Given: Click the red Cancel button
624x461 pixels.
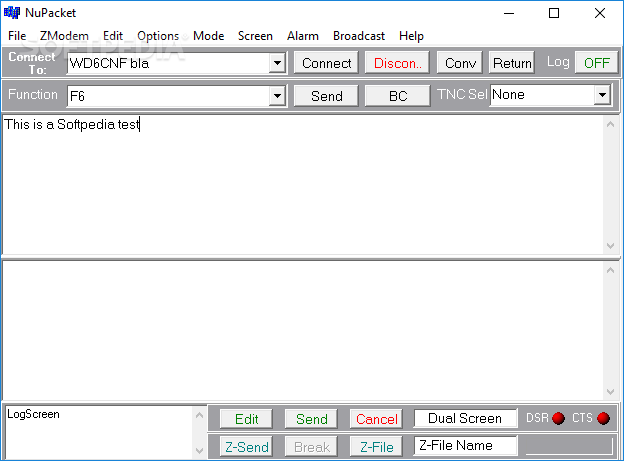Looking at the screenshot, I should pos(376,419).
